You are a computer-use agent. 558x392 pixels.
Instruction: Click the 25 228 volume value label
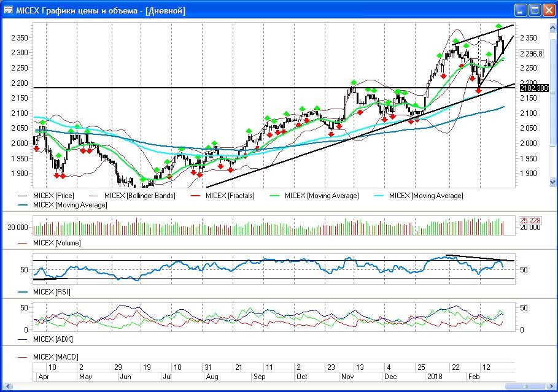tap(530, 220)
